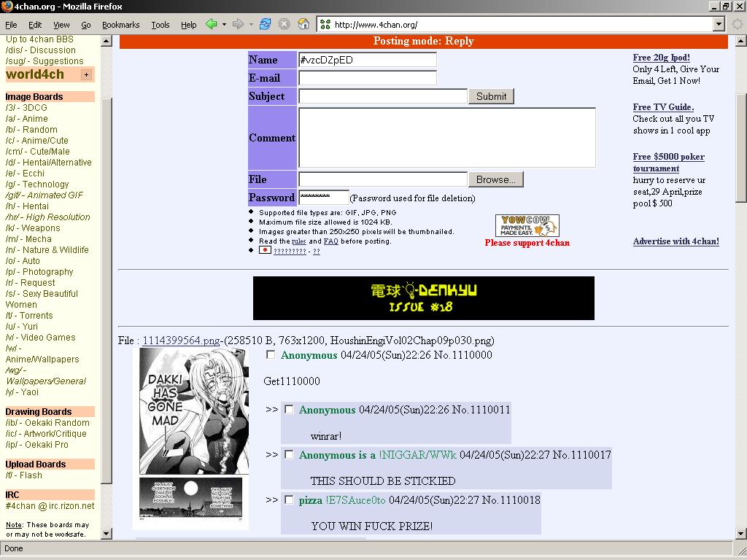Click the Forward arrow in toolbar
The image size is (747, 560).
[x=238, y=24]
